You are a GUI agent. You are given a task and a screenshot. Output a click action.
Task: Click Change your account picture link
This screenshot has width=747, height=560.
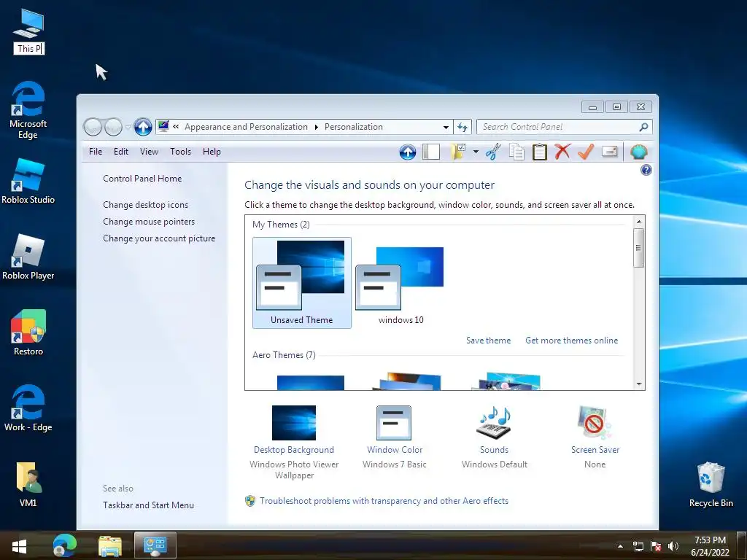pos(159,238)
